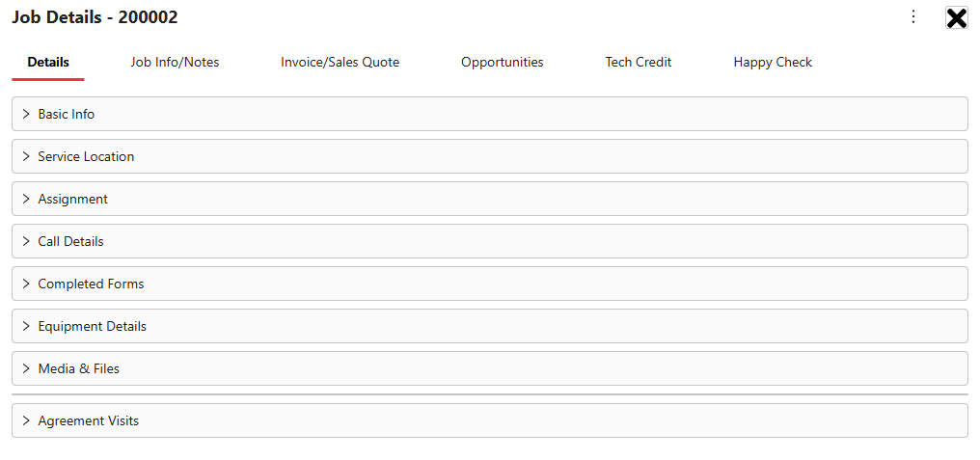Viewport: 980px width, 460px height.
Task: Expand the Call Details panel
Action: click(x=490, y=241)
